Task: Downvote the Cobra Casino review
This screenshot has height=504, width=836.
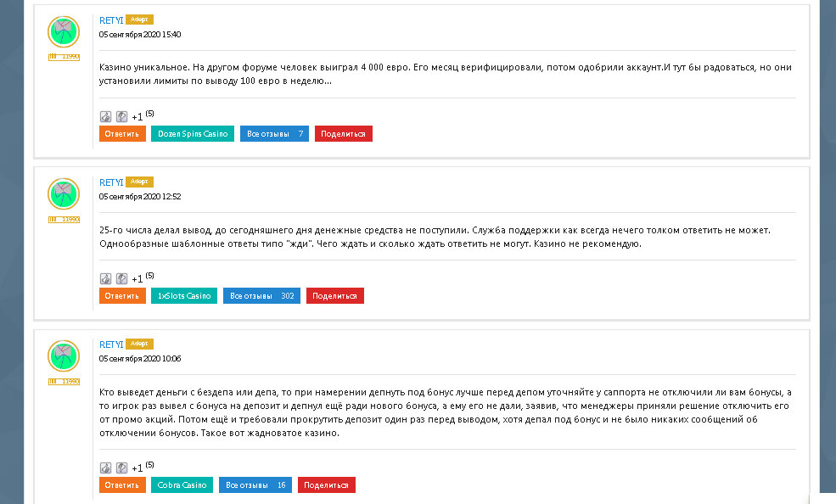Action: [x=121, y=468]
